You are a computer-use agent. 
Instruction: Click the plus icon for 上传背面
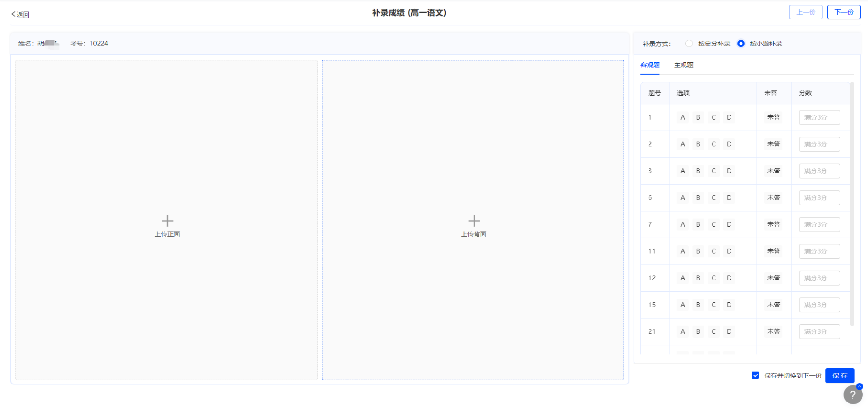[474, 221]
